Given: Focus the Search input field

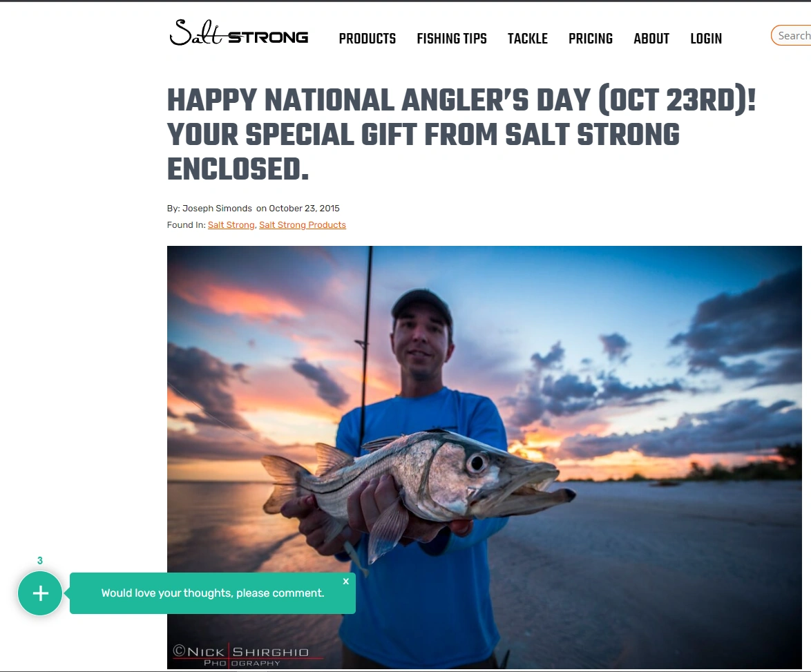Looking at the screenshot, I should tap(792, 36).
